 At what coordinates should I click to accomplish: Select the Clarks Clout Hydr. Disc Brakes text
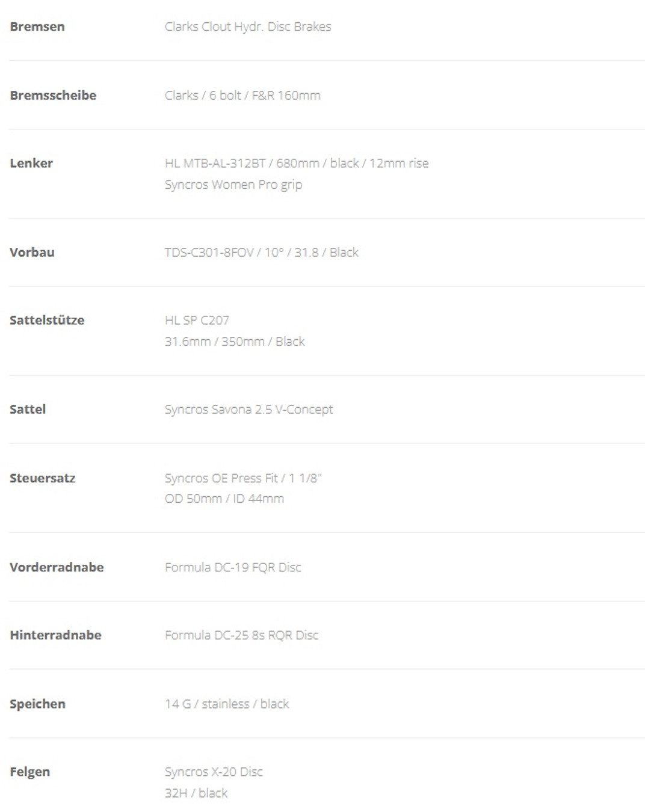pos(248,26)
